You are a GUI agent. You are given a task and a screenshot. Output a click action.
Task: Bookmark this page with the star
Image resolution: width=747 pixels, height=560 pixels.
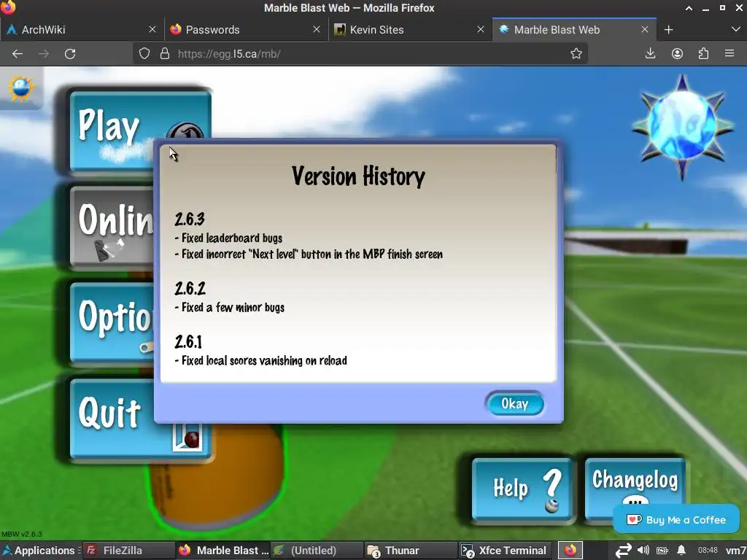pyautogui.click(x=576, y=53)
